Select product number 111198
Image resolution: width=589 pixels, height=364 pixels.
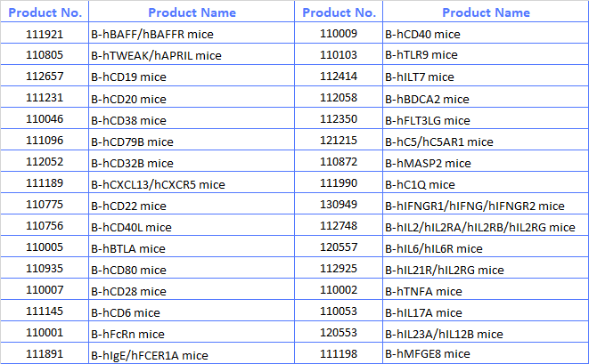click(x=339, y=355)
